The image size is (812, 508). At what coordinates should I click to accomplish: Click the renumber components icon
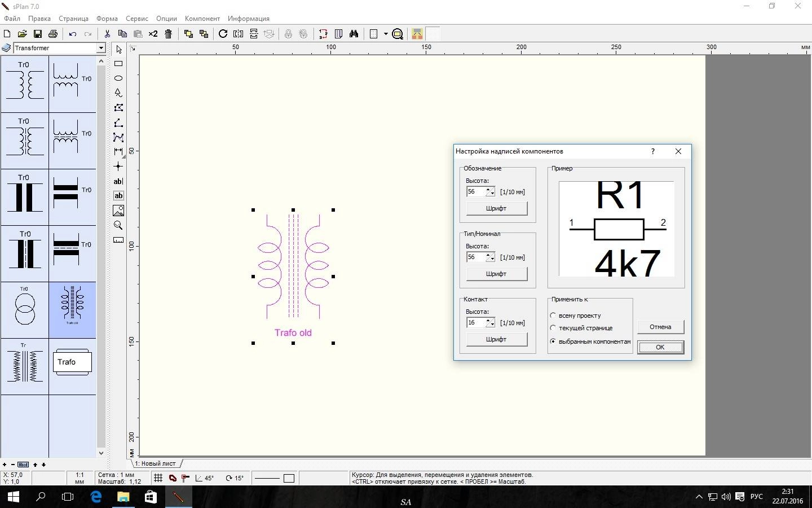[x=323, y=34]
